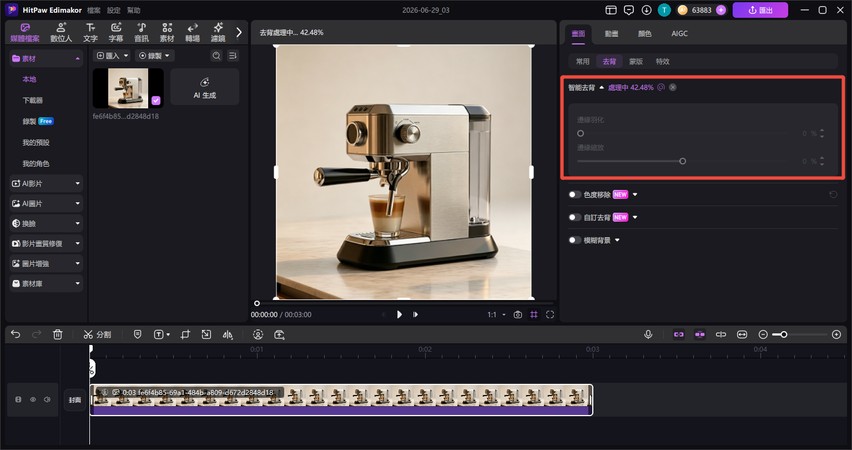Cancel smart background removal processing
This screenshot has width=852, height=450.
click(x=673, y=87)
